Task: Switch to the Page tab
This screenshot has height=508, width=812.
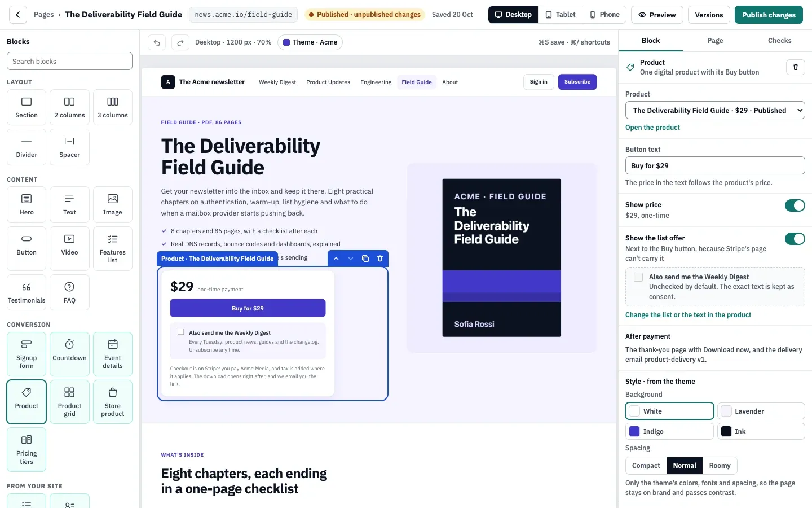Action: (715, 41)
